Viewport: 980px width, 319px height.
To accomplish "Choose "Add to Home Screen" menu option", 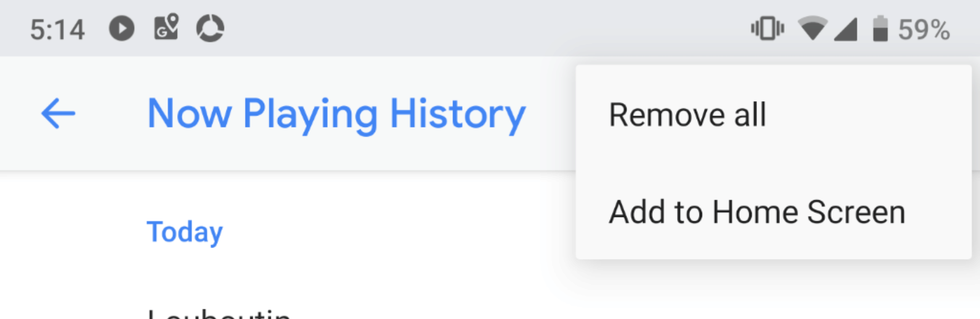I will [757, 212].
